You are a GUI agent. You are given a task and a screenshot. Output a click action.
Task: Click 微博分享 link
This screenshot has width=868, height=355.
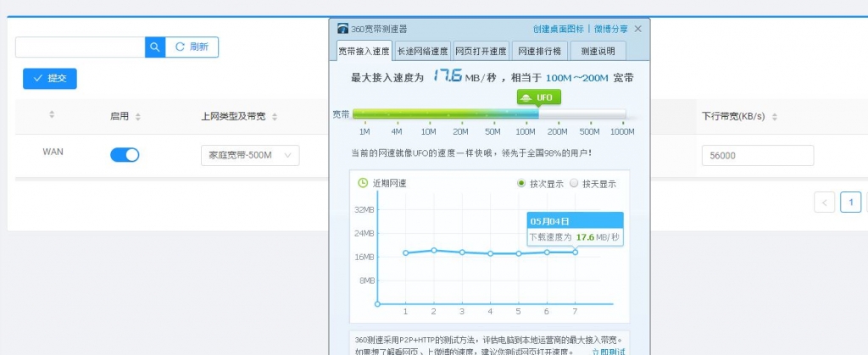pos(611,29)
